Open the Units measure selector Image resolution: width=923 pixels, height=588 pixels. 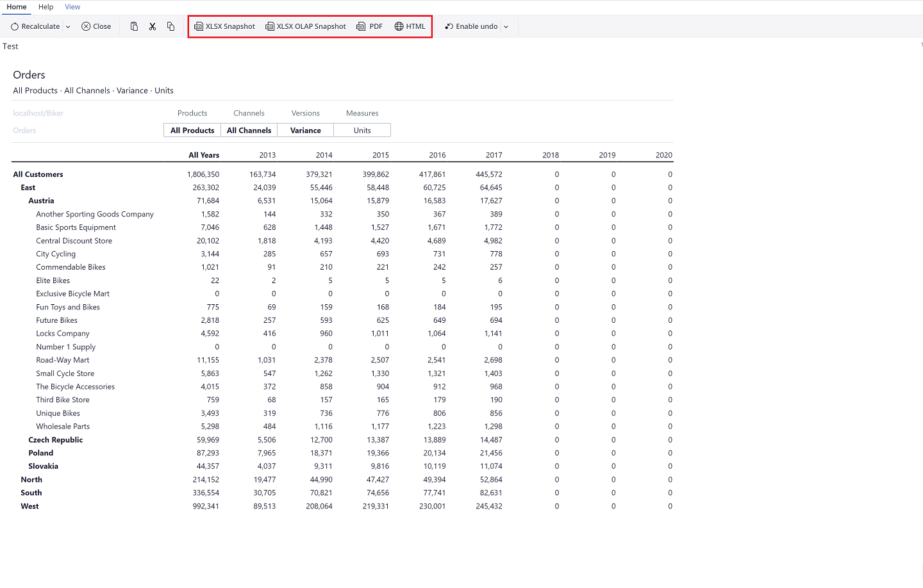pos(362,130)
